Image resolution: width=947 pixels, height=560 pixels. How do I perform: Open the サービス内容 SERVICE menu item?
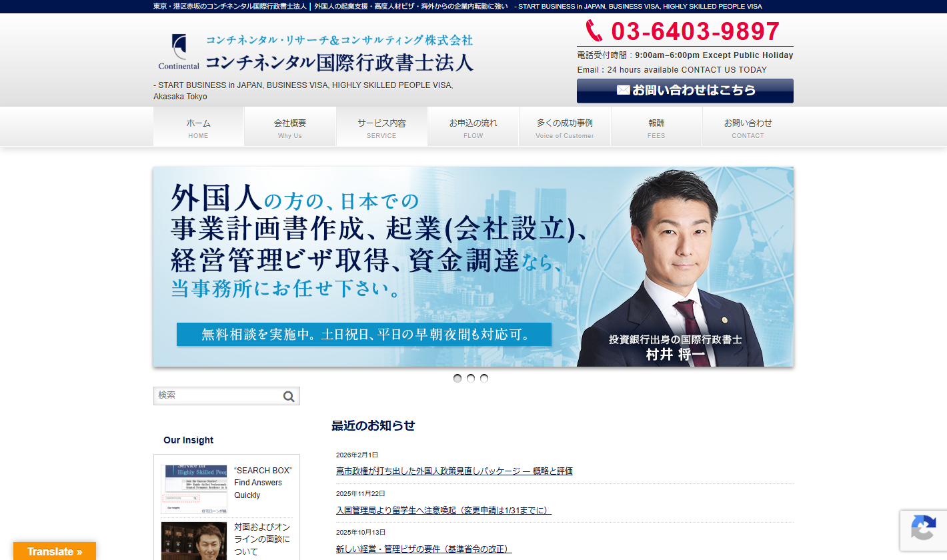pyautogui.click(x=381, y=127)
